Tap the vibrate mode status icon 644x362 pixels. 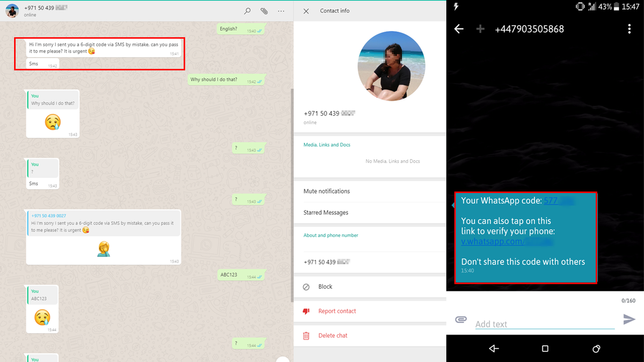(580, 6)
